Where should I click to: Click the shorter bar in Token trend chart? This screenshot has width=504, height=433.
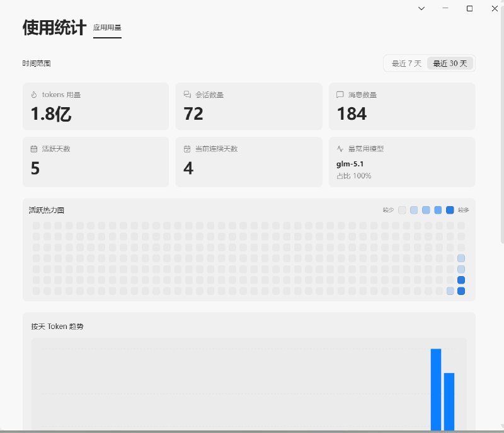coord(449,401)
